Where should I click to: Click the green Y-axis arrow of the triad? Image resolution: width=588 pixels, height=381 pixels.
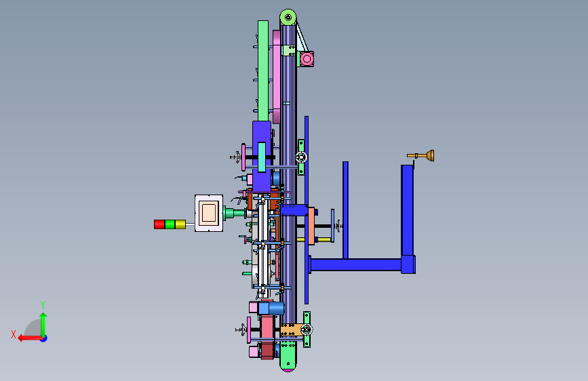[x=43, y=324]
